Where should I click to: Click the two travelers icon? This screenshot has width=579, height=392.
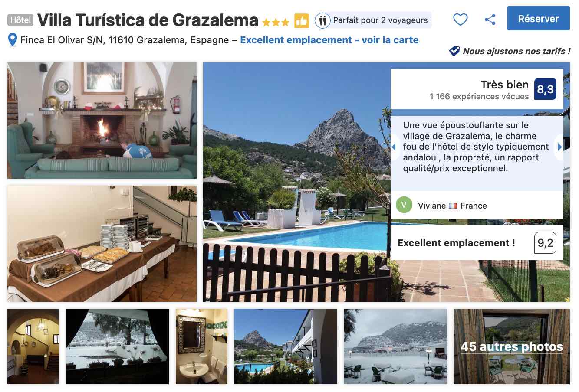[x=322, y=20]
